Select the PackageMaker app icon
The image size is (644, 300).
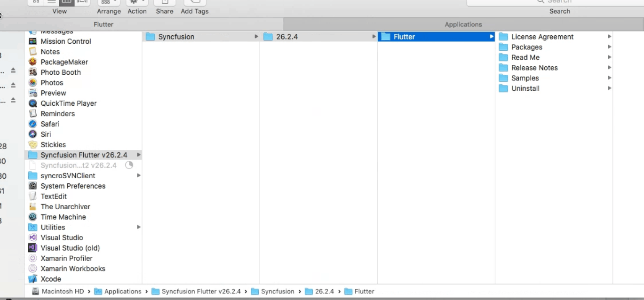point(32,62)
